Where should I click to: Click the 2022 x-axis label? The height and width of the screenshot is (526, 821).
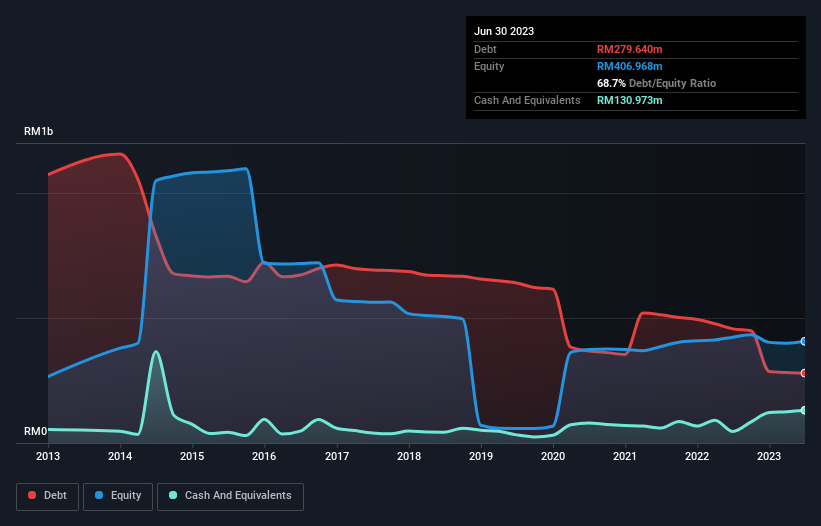pos(697,456)
